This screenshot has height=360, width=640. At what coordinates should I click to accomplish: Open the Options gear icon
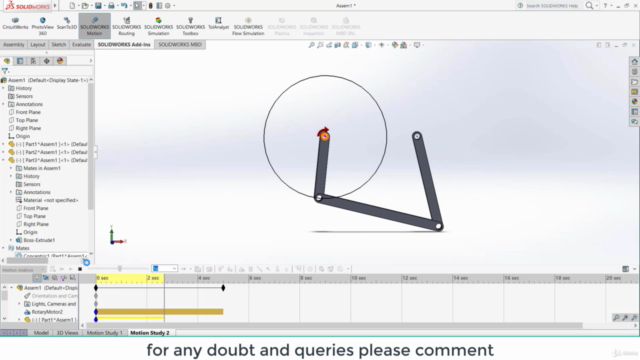coord(167,6)
